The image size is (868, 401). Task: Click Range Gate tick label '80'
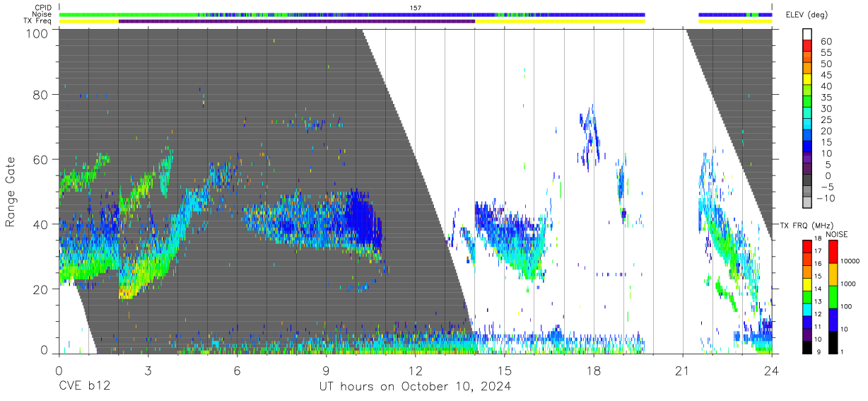coord(41,94)
